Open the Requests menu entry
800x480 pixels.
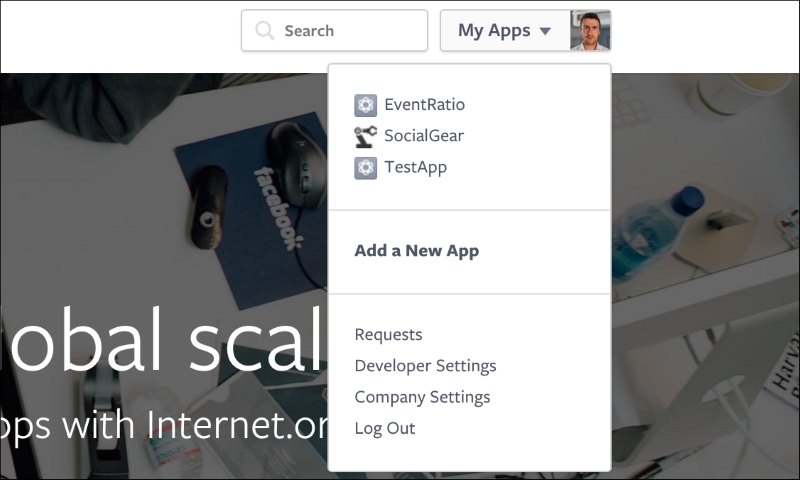pyautogui.click(x=388, y=335)
